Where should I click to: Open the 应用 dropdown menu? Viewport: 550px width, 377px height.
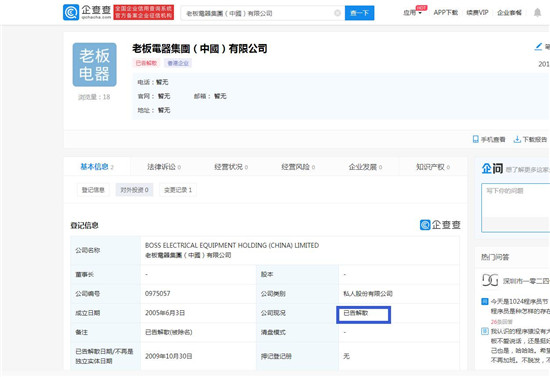tap(412, 13)
